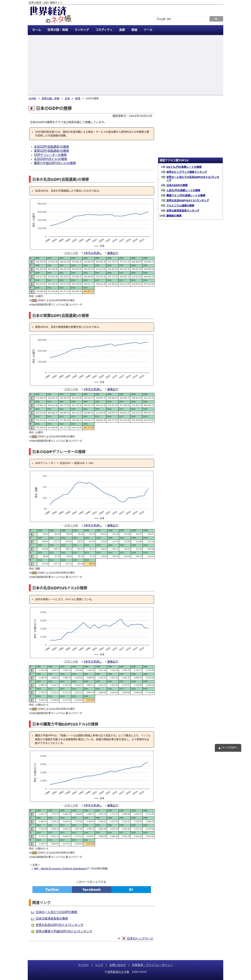Image resolution: width=251 pixels, height=980 pixels.
Task: Click 5年先の見通し under the nominal USD GDP chart
Action: 92,662
